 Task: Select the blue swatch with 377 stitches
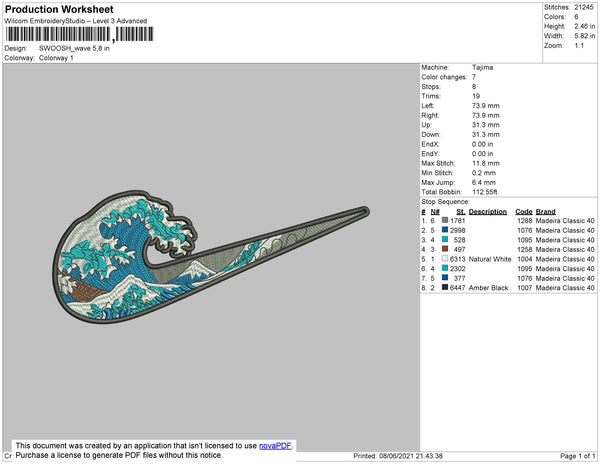point(445,278)
